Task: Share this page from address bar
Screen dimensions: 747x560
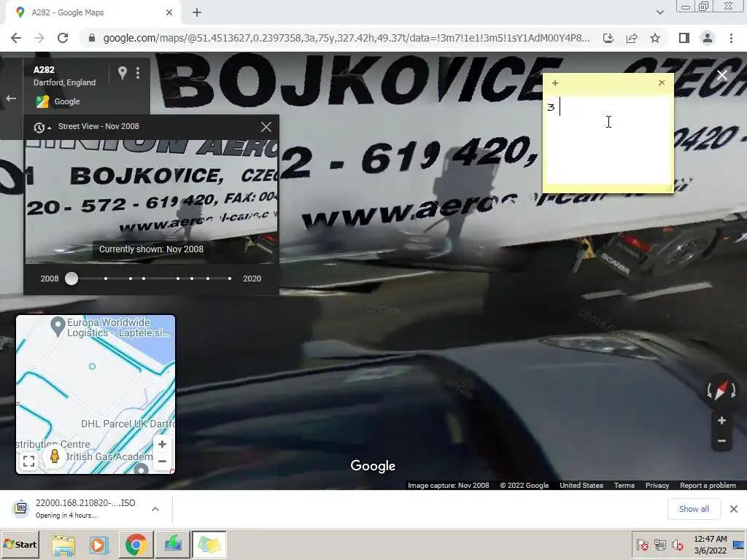Action: 632,38
